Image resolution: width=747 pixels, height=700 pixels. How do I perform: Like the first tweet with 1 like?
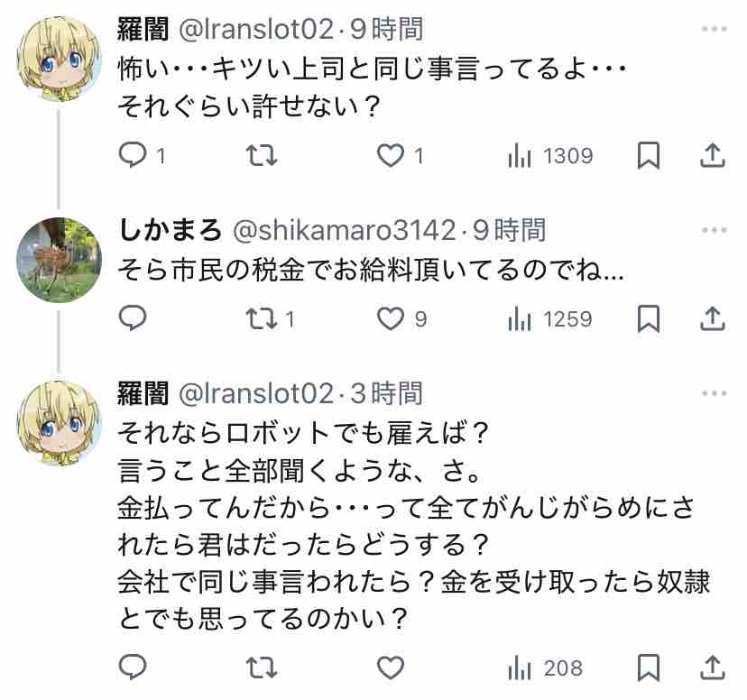(390, 156)
